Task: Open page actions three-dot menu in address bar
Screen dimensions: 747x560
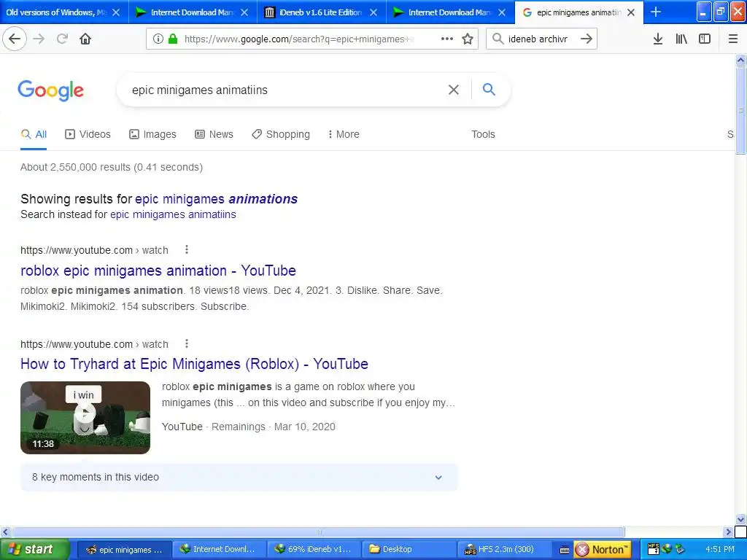Action: [447, 39]
